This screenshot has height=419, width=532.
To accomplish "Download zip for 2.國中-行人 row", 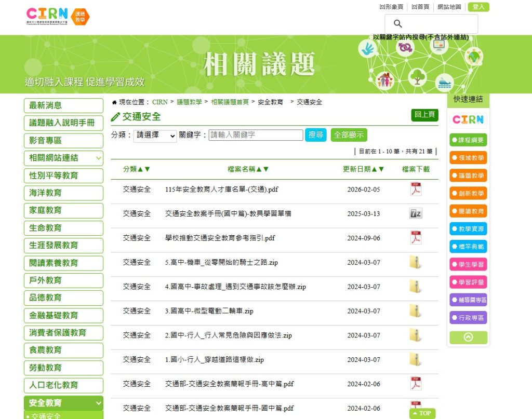I will coord(415,335).
